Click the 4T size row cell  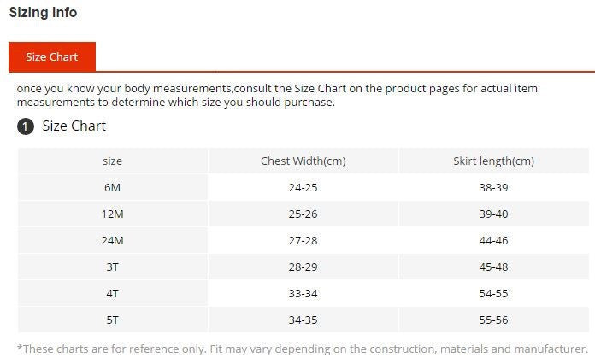click(x=112, y=293)
